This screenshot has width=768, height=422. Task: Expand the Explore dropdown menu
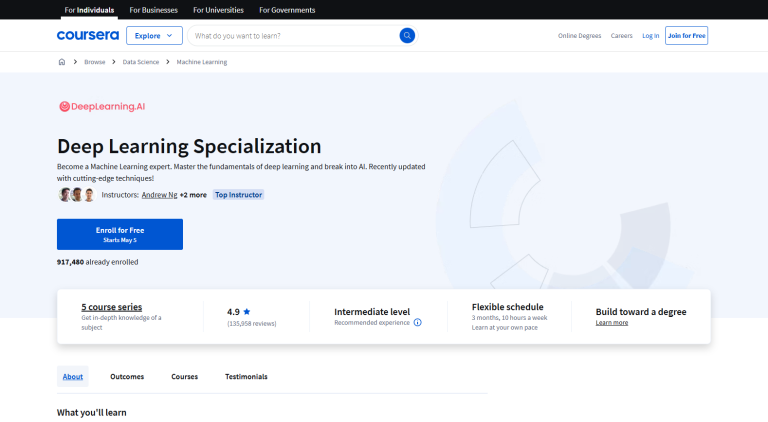pos(154,36)
